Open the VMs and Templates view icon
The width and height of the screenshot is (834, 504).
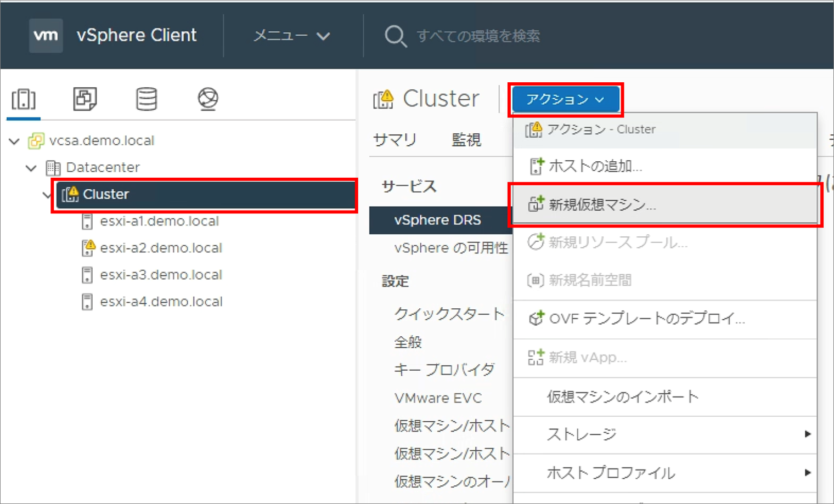85,99
